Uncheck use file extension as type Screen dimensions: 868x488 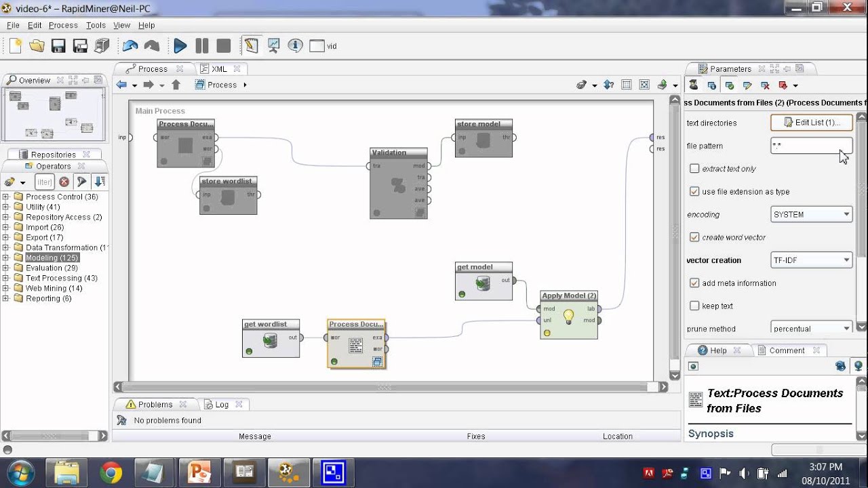[x=694, y=192]
